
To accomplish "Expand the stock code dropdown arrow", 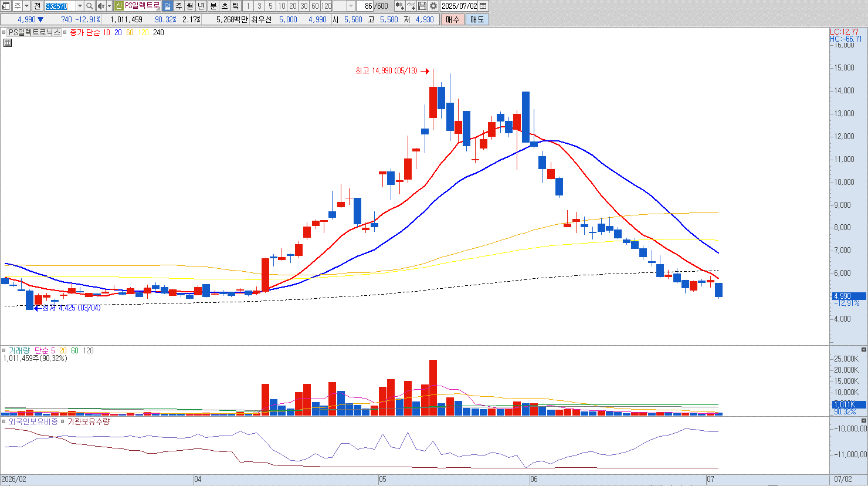I will click(80, 6).
